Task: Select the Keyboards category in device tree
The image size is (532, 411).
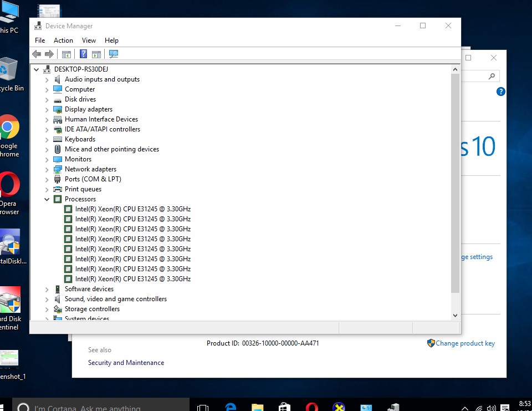Action: (x=80, y=139)
